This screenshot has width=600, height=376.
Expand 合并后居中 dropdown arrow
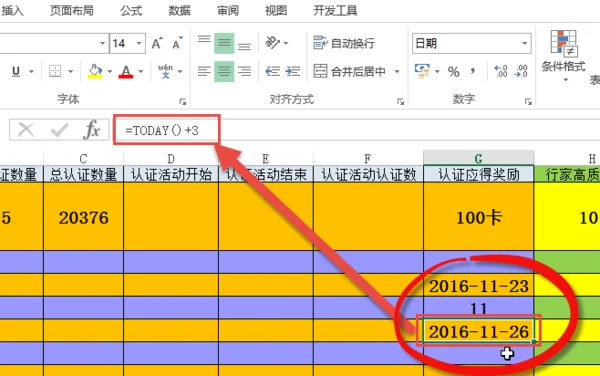pos(397,71)
